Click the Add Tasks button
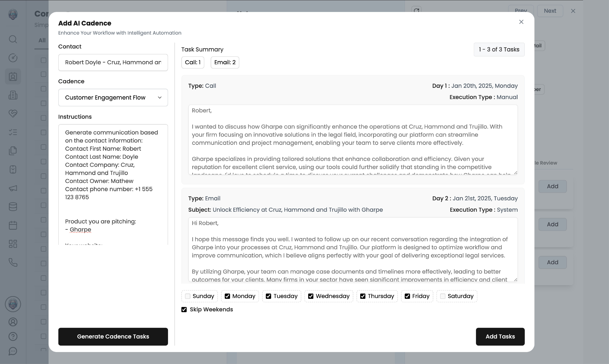The height and width of the screenshot is (364, 609). click(500, 337)
